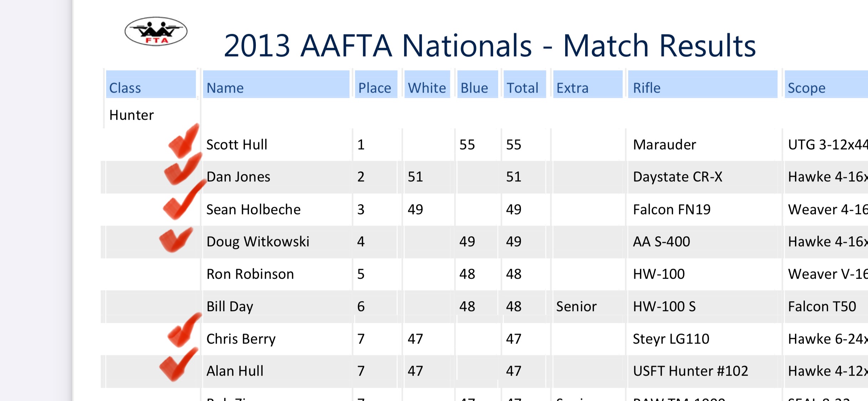Select the checkmark next to Doug Witkowski
868x401 pixels.
tap(176, 240)
